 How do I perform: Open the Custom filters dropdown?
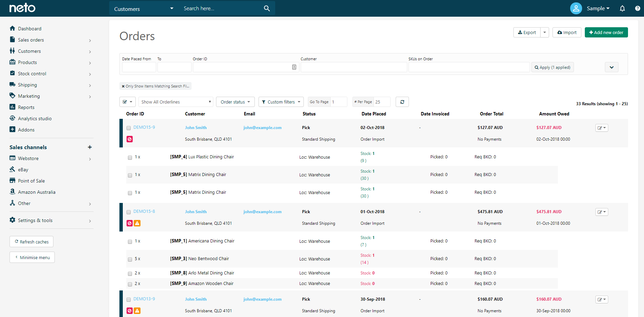click(281, 102)
